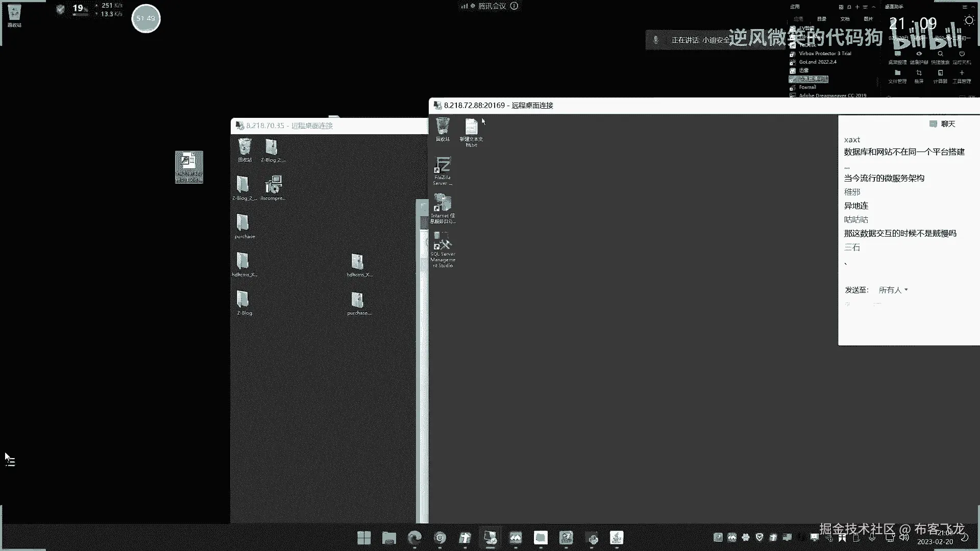Collapse the 应用 panel with up chevron
Viewport: 980px width, 551px height.
874,7
